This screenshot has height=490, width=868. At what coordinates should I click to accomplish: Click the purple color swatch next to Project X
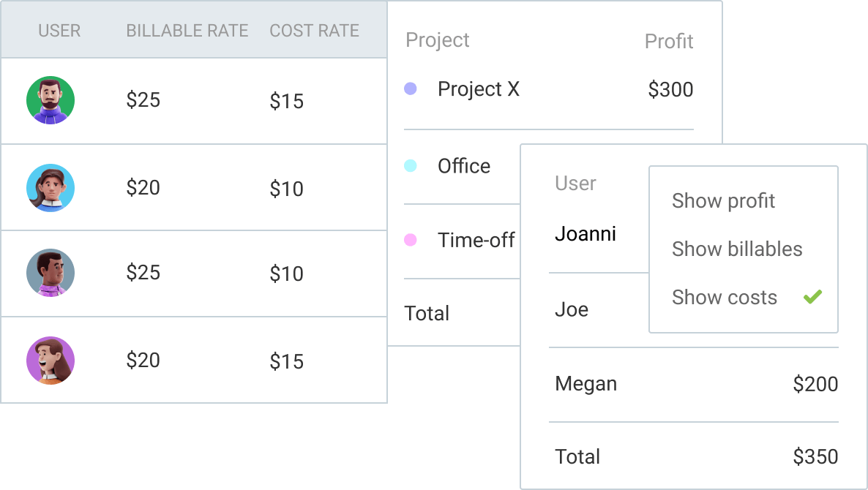(411, 88)
